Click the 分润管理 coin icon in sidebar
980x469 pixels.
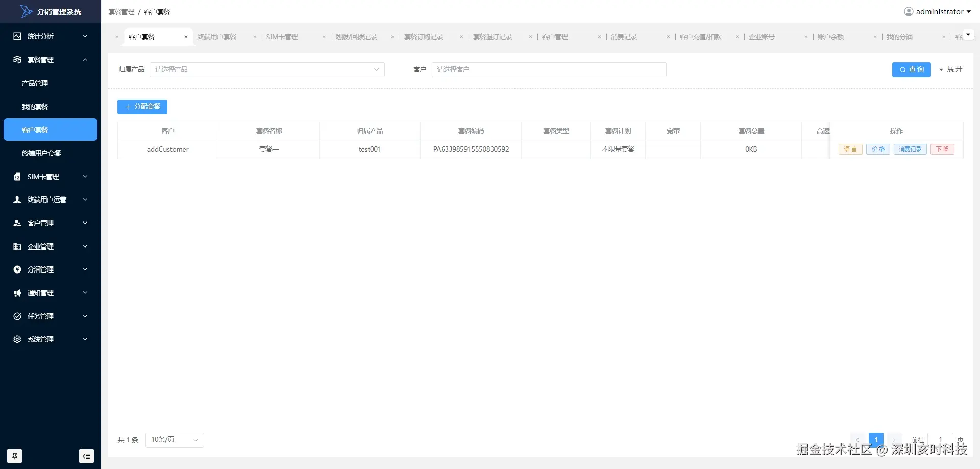click(17, 269)
